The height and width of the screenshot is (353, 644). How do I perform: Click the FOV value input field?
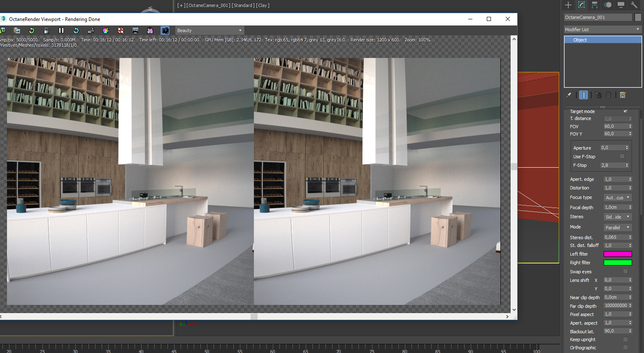pos(615,127)
